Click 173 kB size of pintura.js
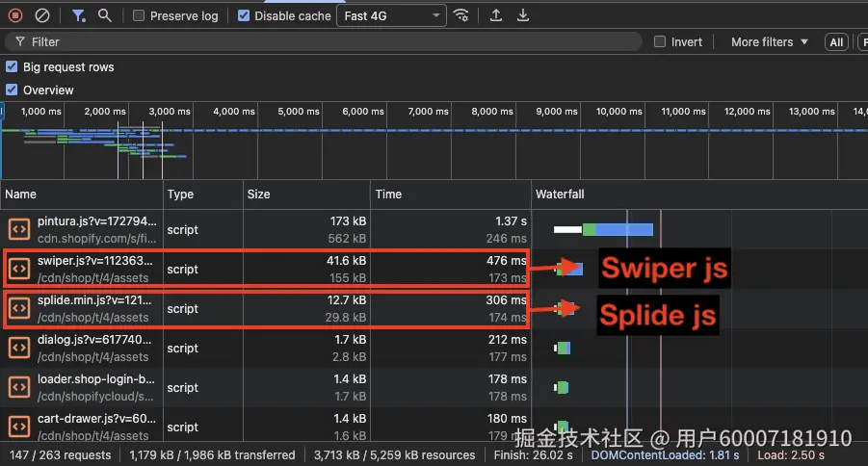868x466 pixels. (x=348, y=221)
